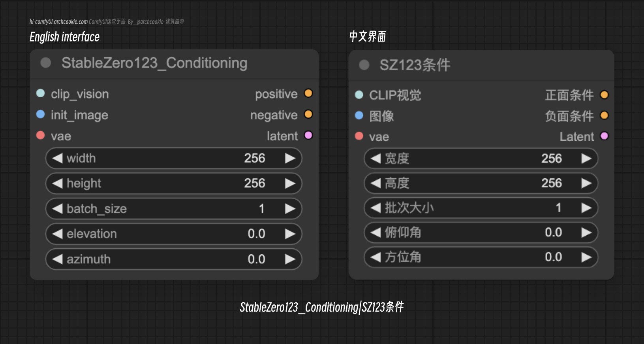Click the 正面条件 output socket dot
Screen dimensions: 644x344
point(604,95)
